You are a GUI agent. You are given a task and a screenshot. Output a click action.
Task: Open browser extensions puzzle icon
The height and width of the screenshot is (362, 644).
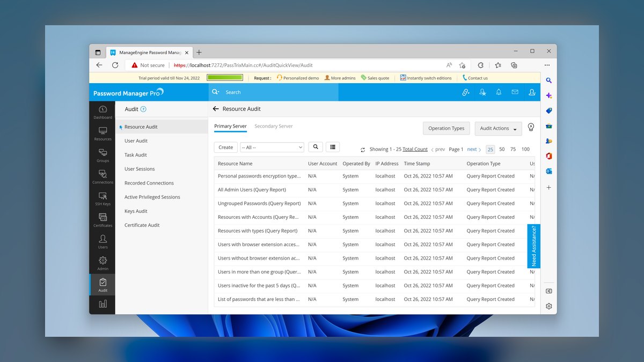480,65
